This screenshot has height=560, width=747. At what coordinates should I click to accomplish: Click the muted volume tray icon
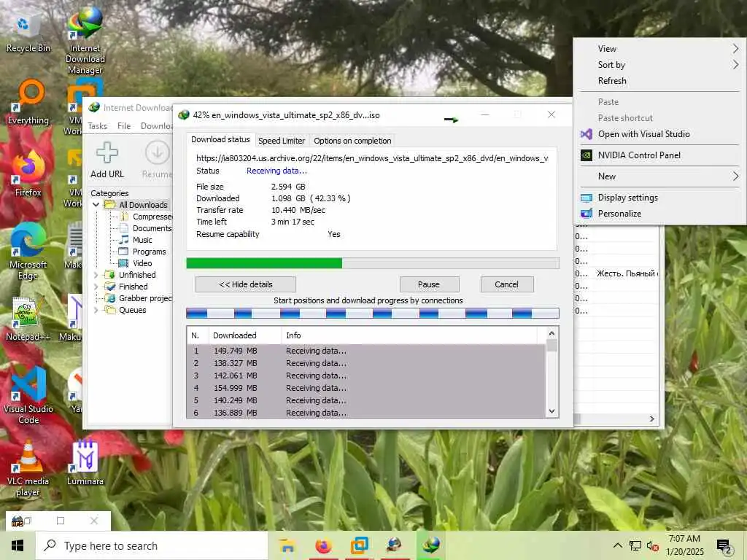click(653, 545)
